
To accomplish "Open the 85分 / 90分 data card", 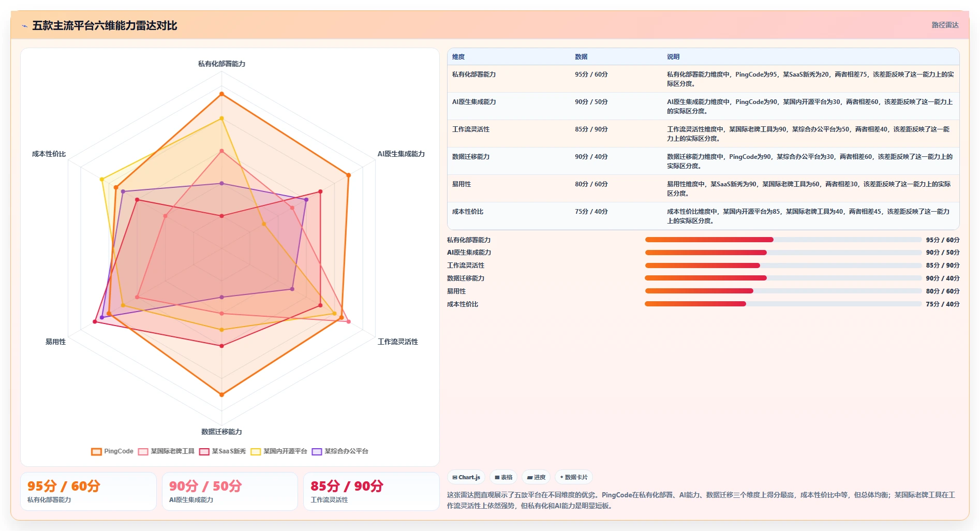I will click(371, 491).
